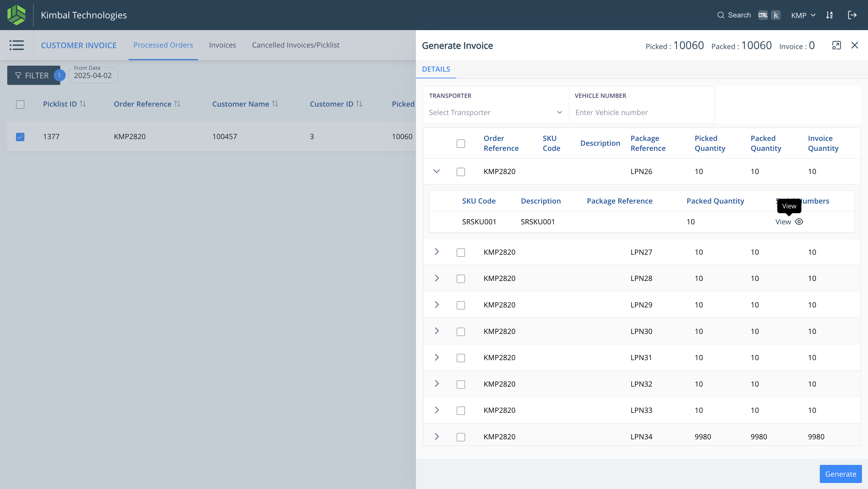The width and height of the screenshot is (868, 489).
Task: Expand the LPN31 row
Action: (x=437, y=357)
